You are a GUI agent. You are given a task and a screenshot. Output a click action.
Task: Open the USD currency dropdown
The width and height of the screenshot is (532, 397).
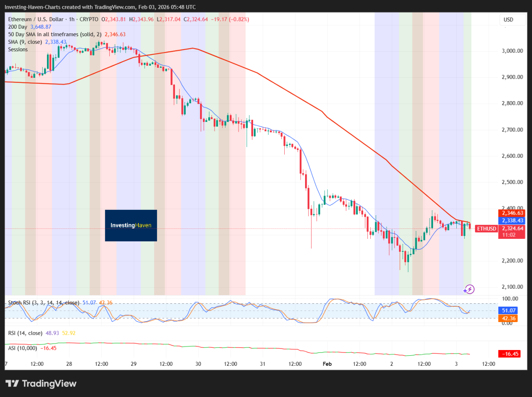[509, 20]
